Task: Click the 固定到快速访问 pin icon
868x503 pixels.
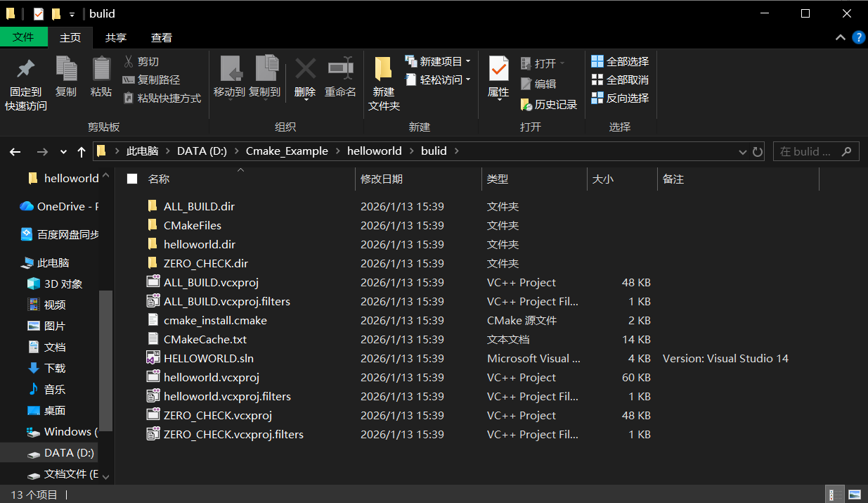Action: (x=26, y=69)
